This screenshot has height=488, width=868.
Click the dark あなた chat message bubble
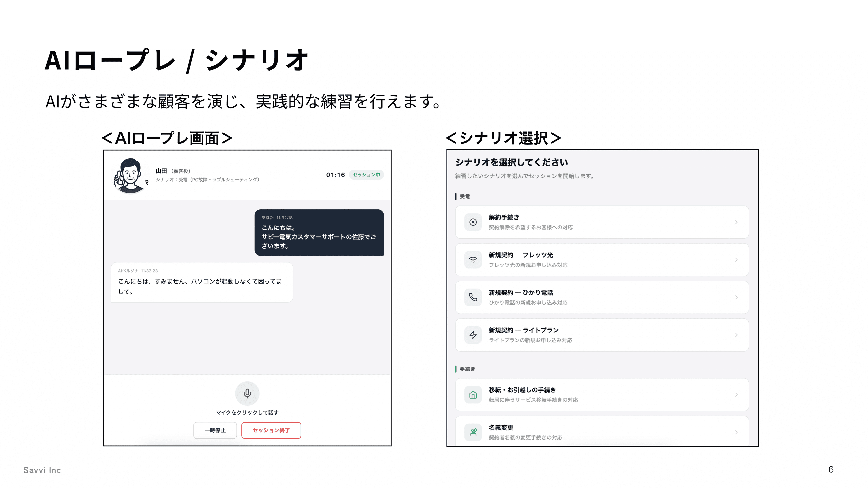click(x=319, y=232)
